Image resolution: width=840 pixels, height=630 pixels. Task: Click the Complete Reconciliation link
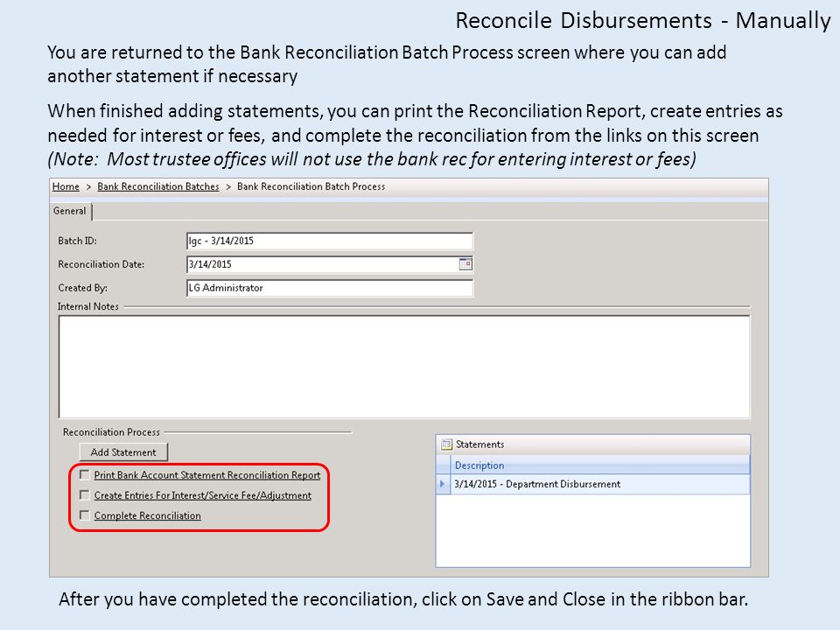(x=147, y=516)
